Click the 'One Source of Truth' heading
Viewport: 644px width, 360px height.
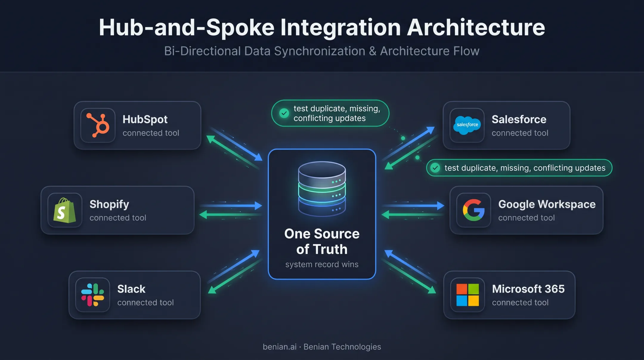[322, 241]
